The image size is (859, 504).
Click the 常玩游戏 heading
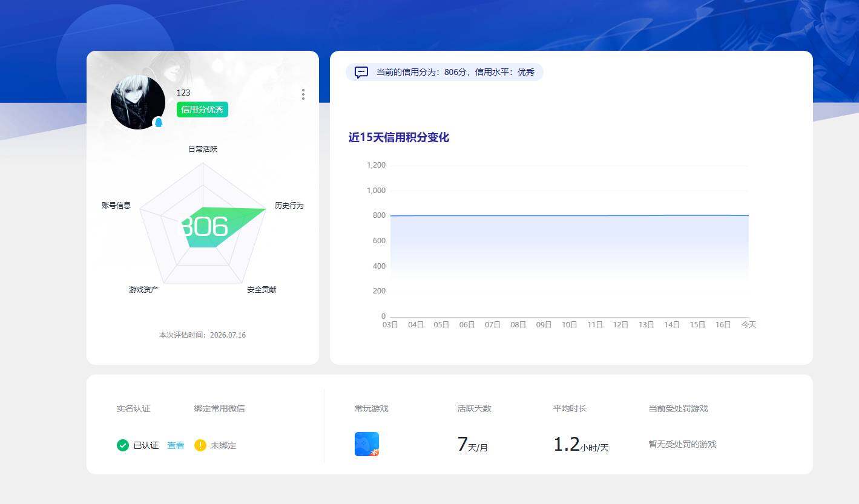pos(372,408)
